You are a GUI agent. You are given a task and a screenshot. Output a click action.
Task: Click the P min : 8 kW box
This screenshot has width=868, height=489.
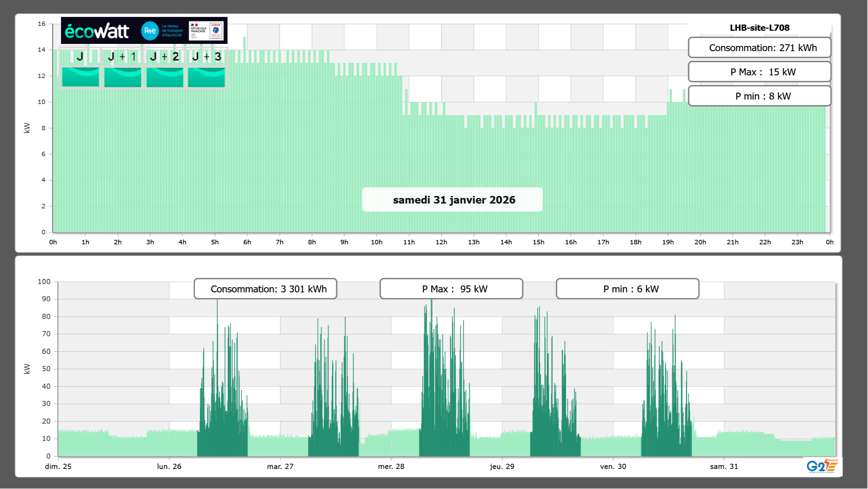(759, 96)
